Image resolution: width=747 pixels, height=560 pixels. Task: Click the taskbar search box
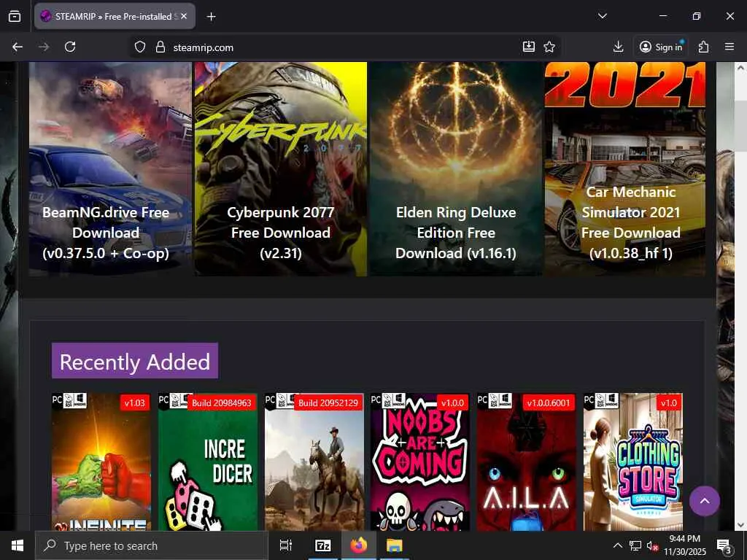click(152, 545)
